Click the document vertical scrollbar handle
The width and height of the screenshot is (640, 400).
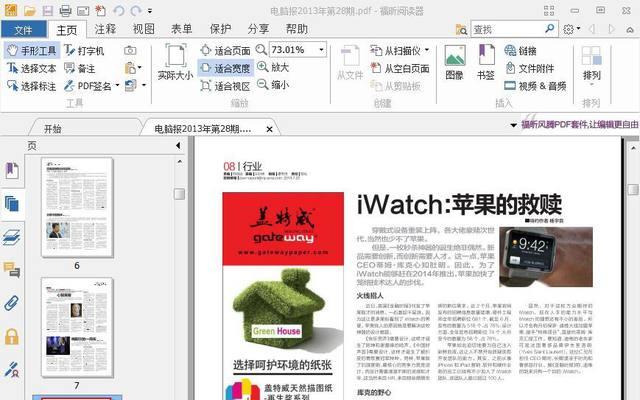[x=633, y=189]
